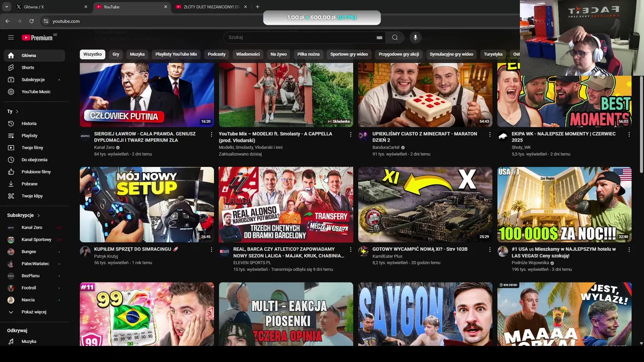The height and width of the screenshot is (362, 644).
Task: Open PatecWariatec subscription channel
Action: pos(34,263)
